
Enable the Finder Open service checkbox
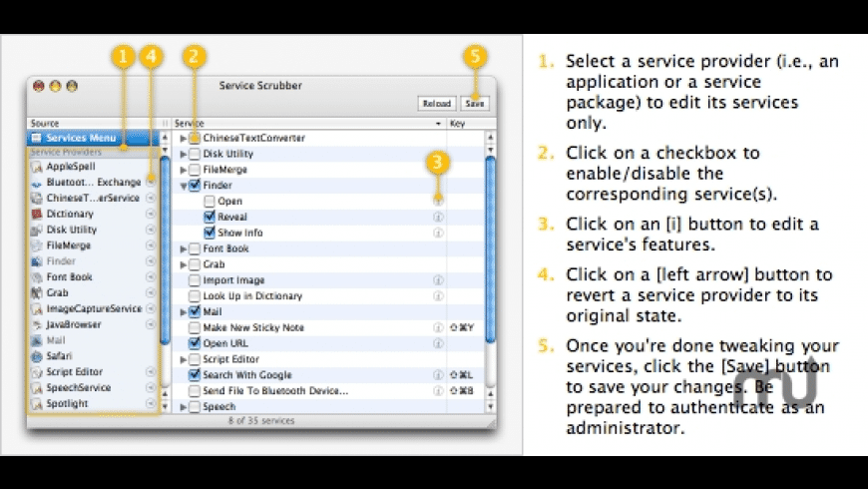(210, 201)
